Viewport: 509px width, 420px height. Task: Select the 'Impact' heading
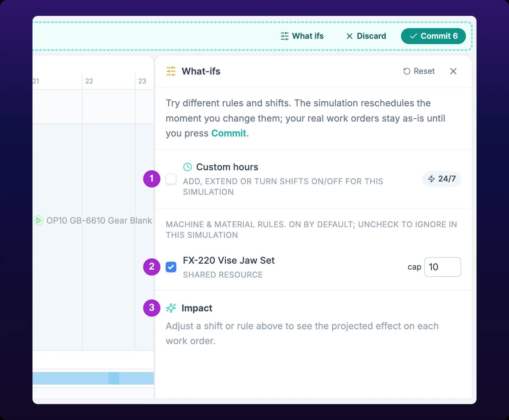tap(197, 308)
